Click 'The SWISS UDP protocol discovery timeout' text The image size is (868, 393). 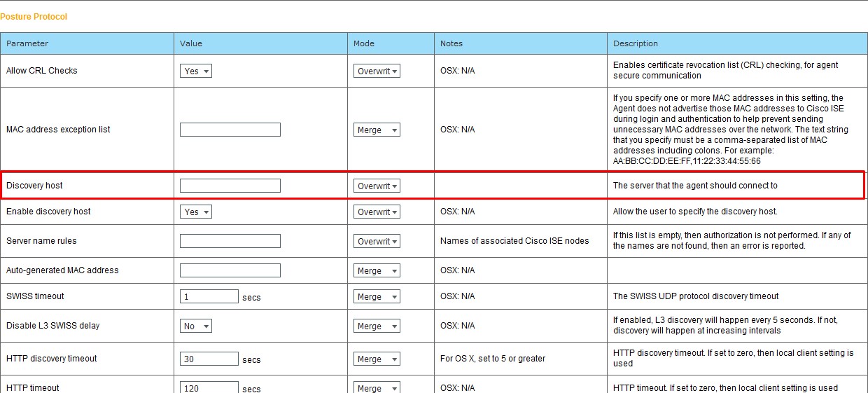click(x=696, y=296)
